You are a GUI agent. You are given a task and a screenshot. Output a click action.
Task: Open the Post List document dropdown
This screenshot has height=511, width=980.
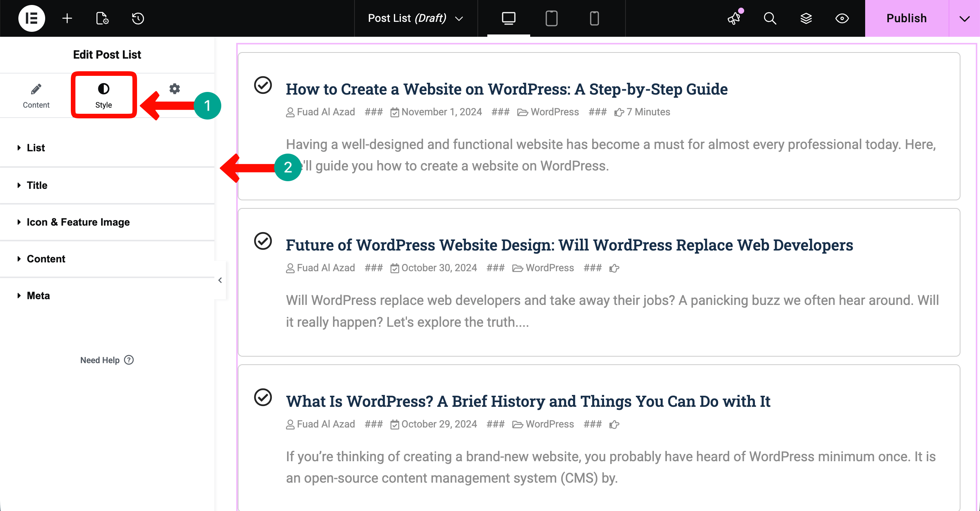pos(459,18)
